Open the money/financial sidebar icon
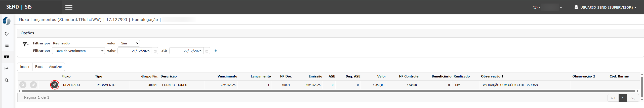Image resolution: width=644 pixels, height=108 pixels. (7, 57)
